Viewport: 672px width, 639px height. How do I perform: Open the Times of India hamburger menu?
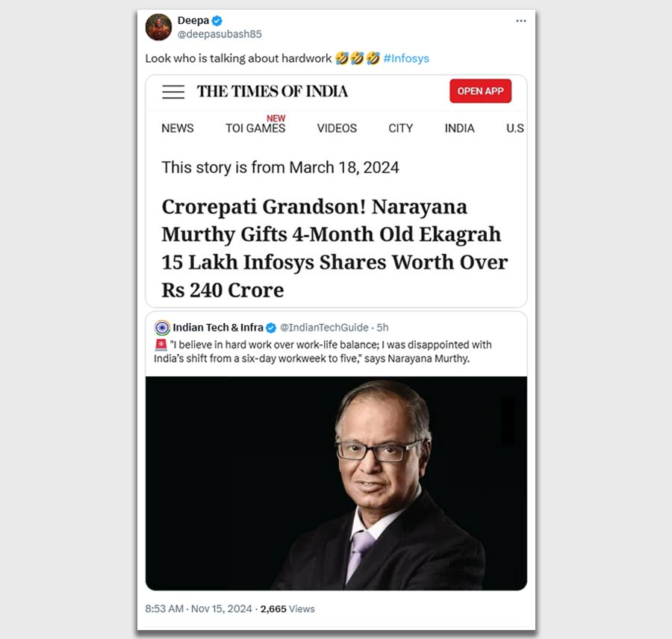click(173, 92)
